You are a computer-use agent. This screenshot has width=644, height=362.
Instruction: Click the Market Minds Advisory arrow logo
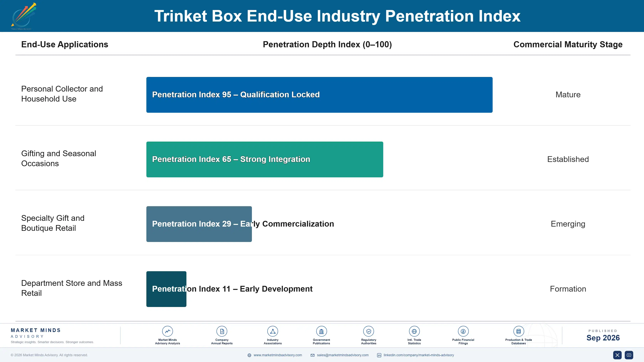(x=23, y=16)
